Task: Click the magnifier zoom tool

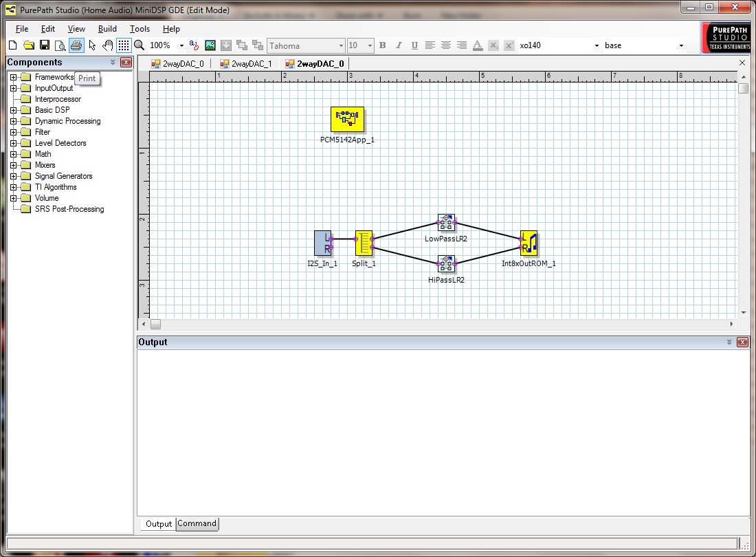Action: (140, 45)
